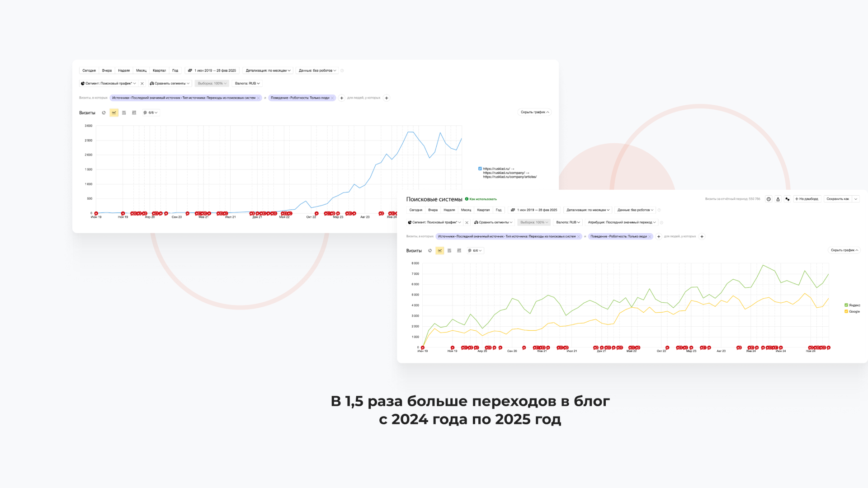This screenshot has height=488, width=868.
Task: Expand 'Детализация: по месяцам' in left report
Action: (x=268, y=71)
